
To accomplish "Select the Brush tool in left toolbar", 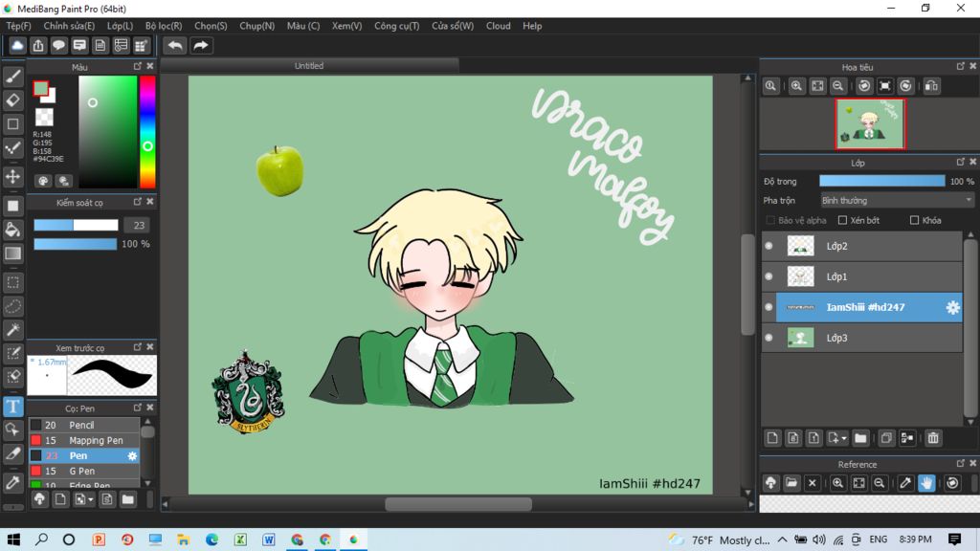I will tap(12, 77).
